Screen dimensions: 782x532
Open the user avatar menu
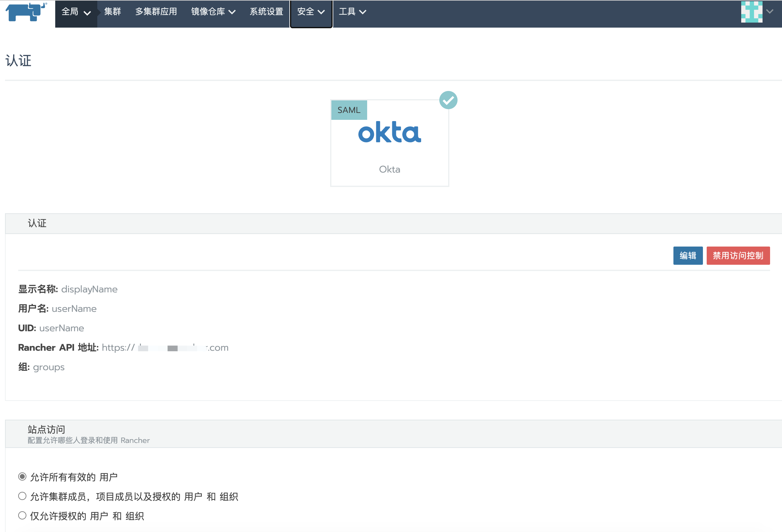click(751, 12)
